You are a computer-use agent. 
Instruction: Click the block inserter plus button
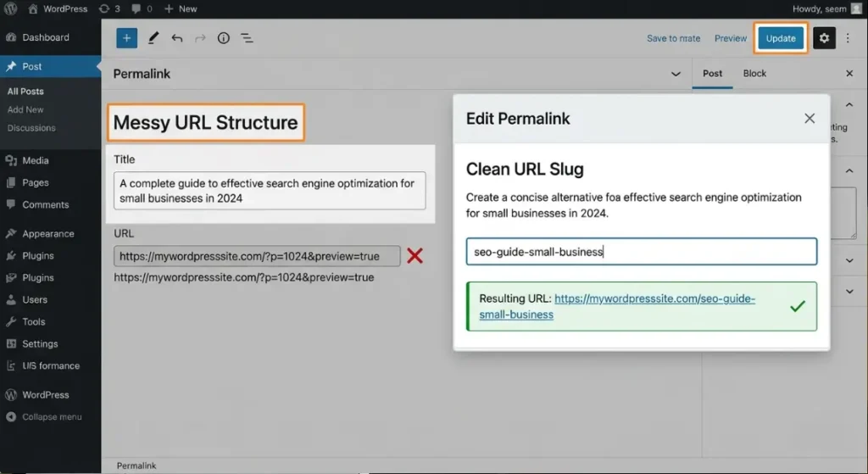pos(127,38)
